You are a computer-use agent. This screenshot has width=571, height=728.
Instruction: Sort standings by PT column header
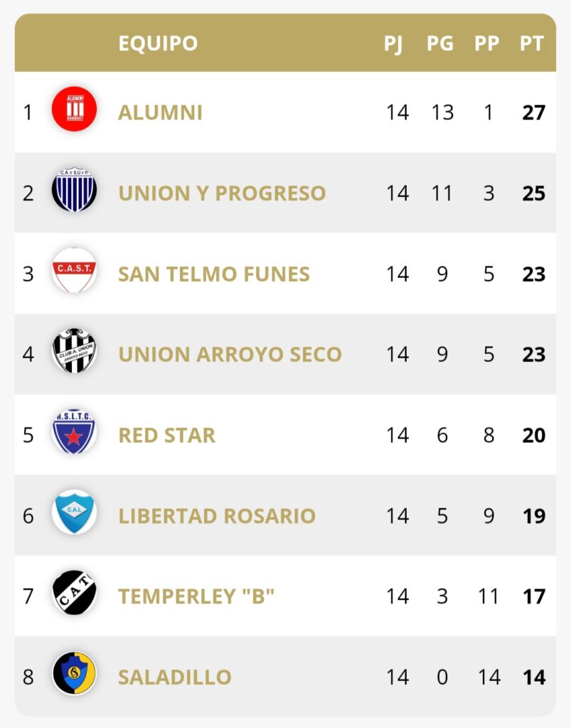click(532, 43)
